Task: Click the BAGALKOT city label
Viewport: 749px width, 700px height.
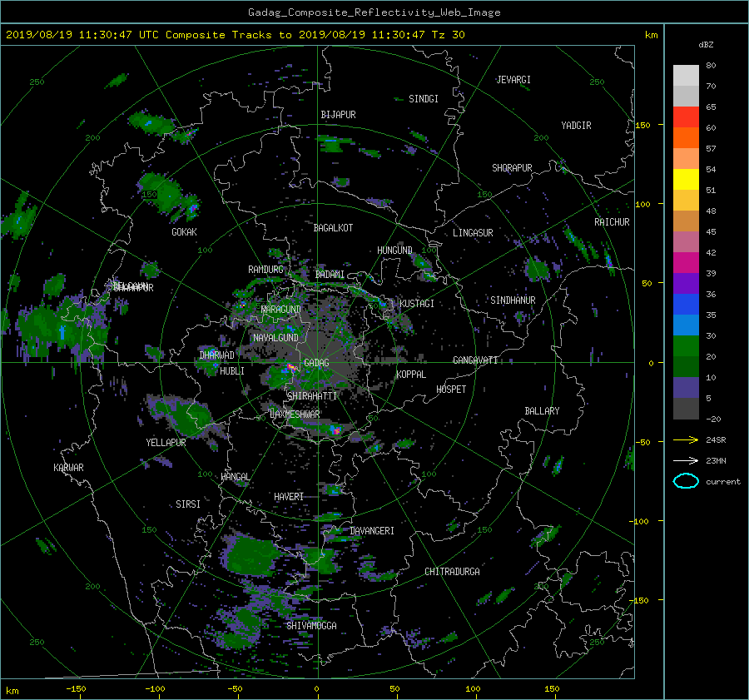Action: pos(333,228)
